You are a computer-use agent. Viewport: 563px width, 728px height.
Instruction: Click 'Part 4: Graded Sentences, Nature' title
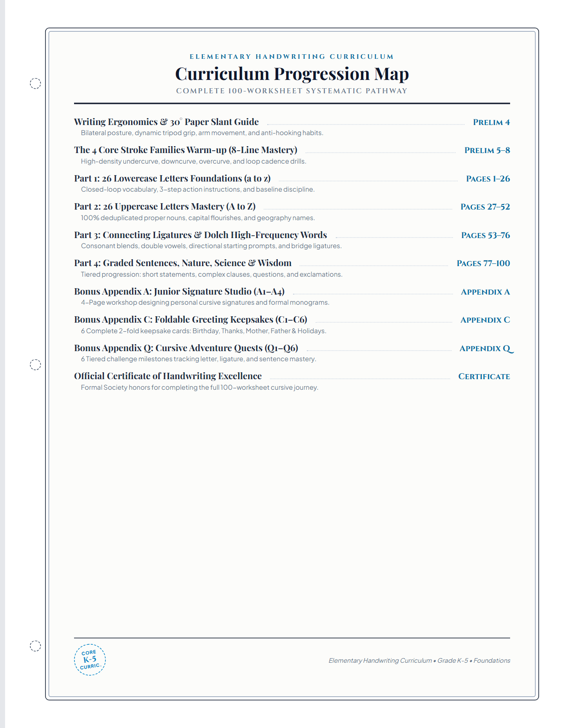pyautogui.click(x=183, y=263)
